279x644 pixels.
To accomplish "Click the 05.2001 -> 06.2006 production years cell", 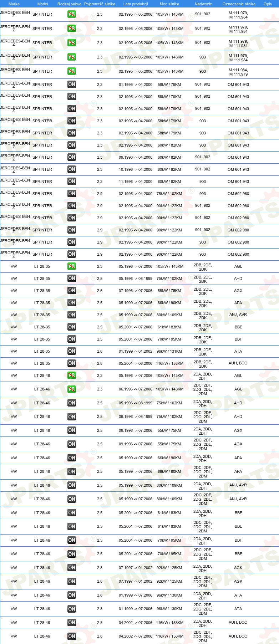I will 136,363.
